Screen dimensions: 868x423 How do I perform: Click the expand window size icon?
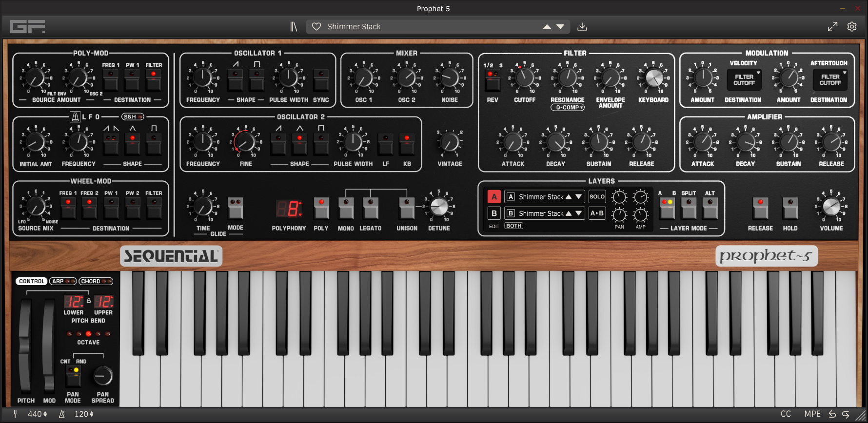[x=832, y=27]
